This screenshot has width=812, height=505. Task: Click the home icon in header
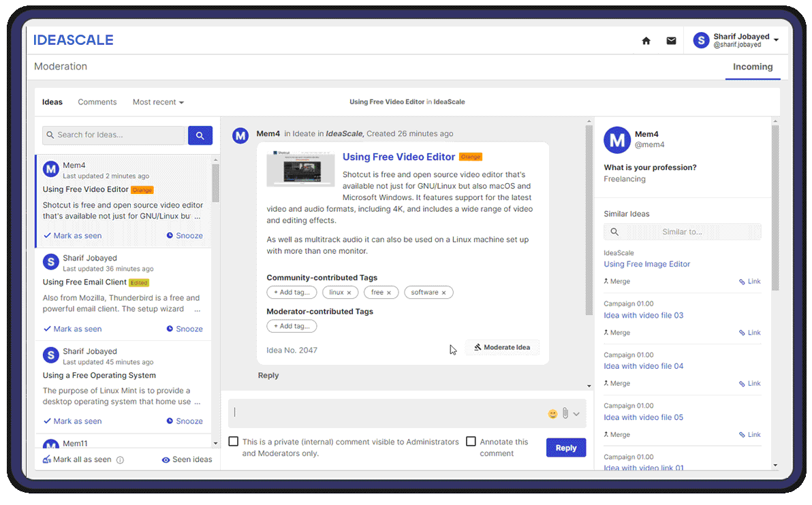click(646, 41)
